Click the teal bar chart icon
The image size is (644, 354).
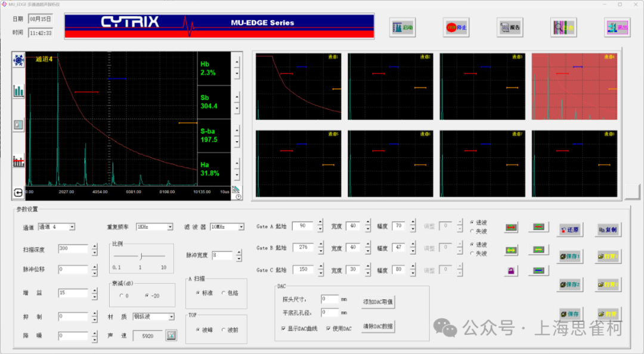18,91
